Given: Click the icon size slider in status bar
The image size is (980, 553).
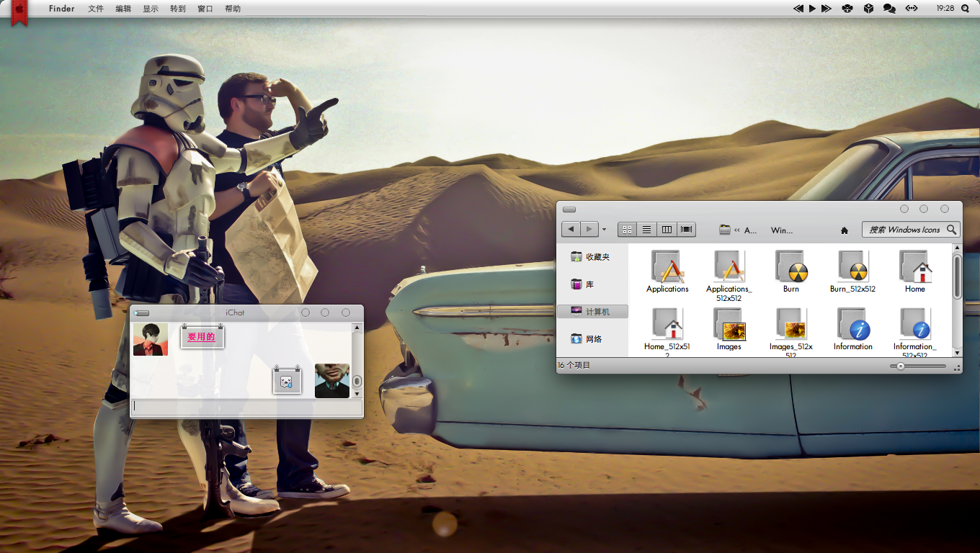Looking at the screenshot, I should point(918,366).
